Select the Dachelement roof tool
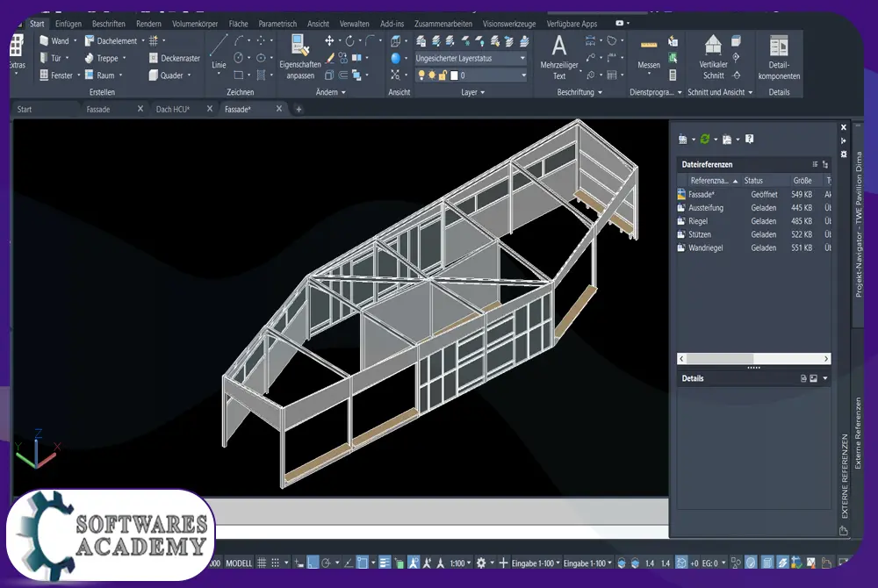The width and height of the screenshot is (878, 588). click(111, 41)
